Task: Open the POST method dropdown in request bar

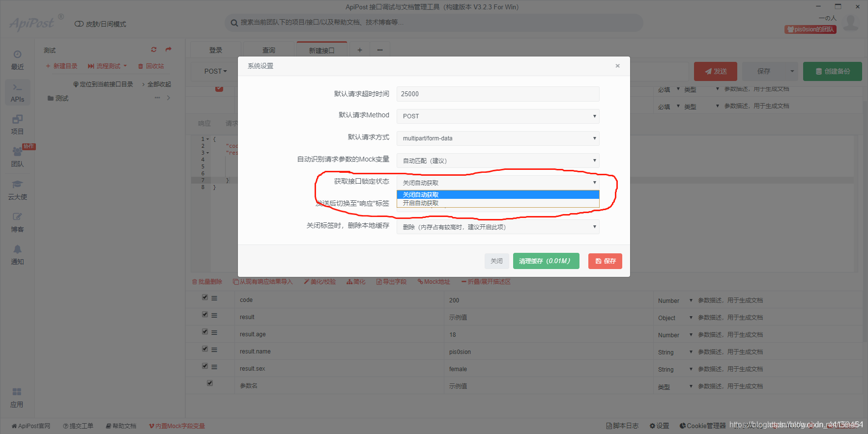Action: (x=215, y=71)
